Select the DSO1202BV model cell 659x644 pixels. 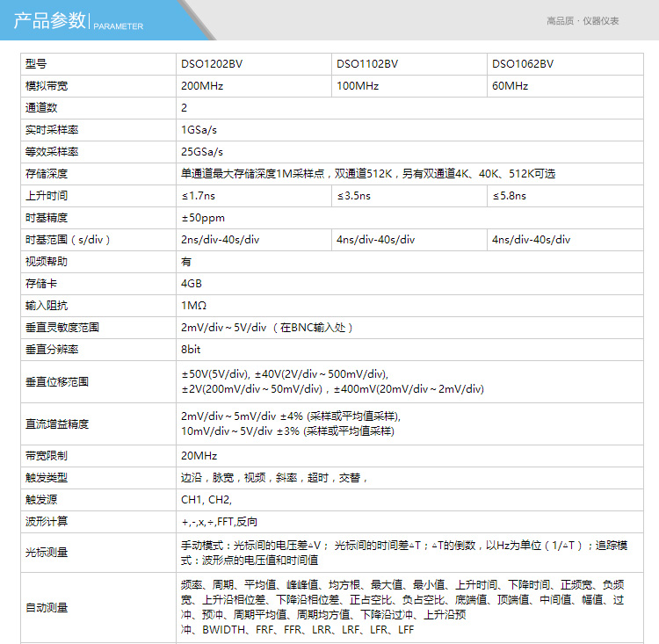pos(212,64)
